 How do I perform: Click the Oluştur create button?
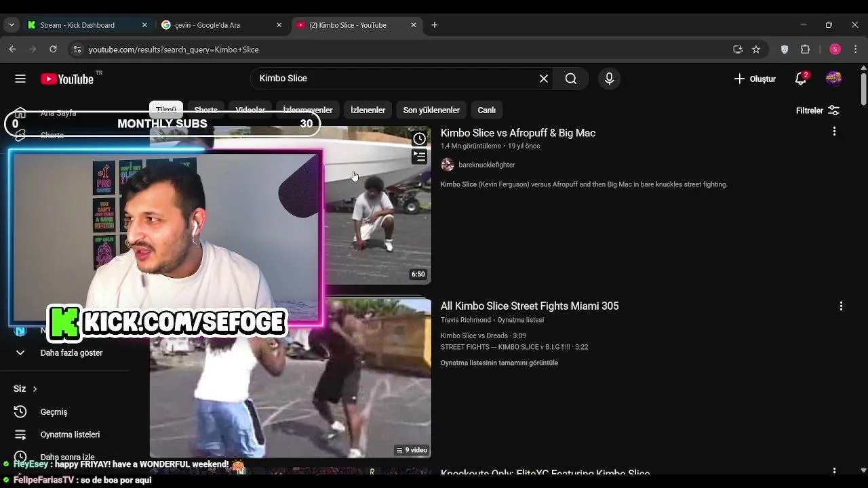click(755, 79)
